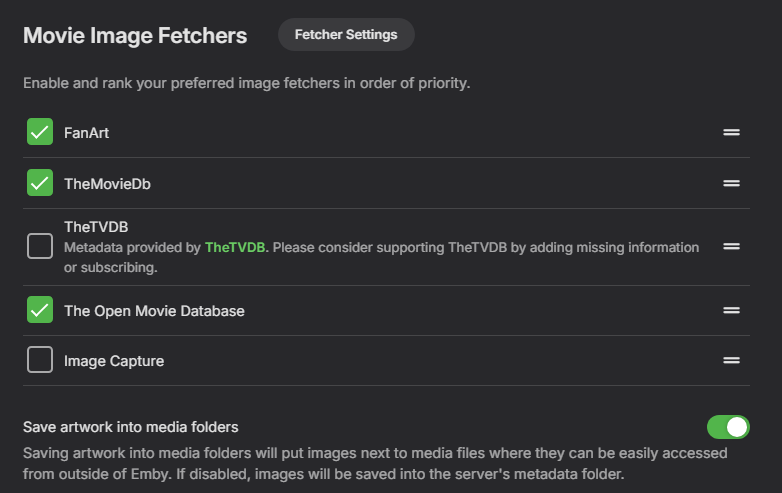Enable the Image Capture checkbox

40,360
